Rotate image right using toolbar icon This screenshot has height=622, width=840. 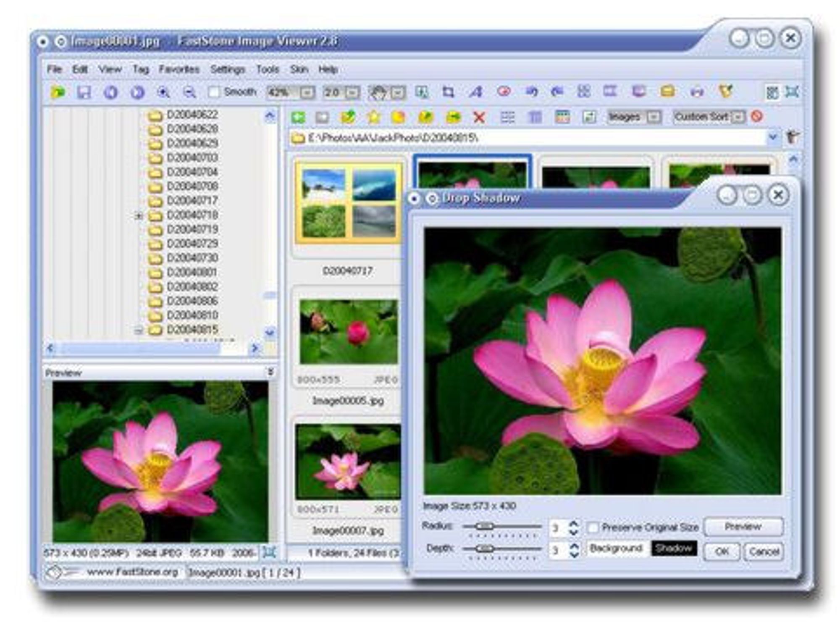557,91
